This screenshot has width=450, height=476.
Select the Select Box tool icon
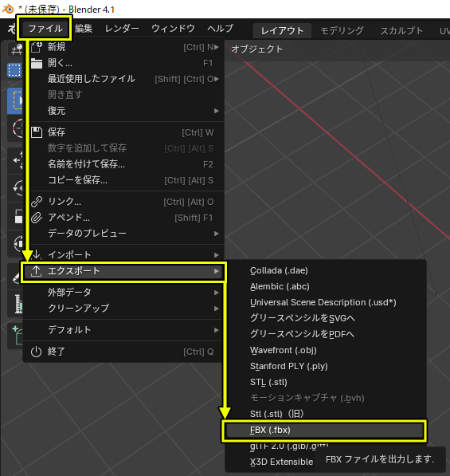(15, 100)
